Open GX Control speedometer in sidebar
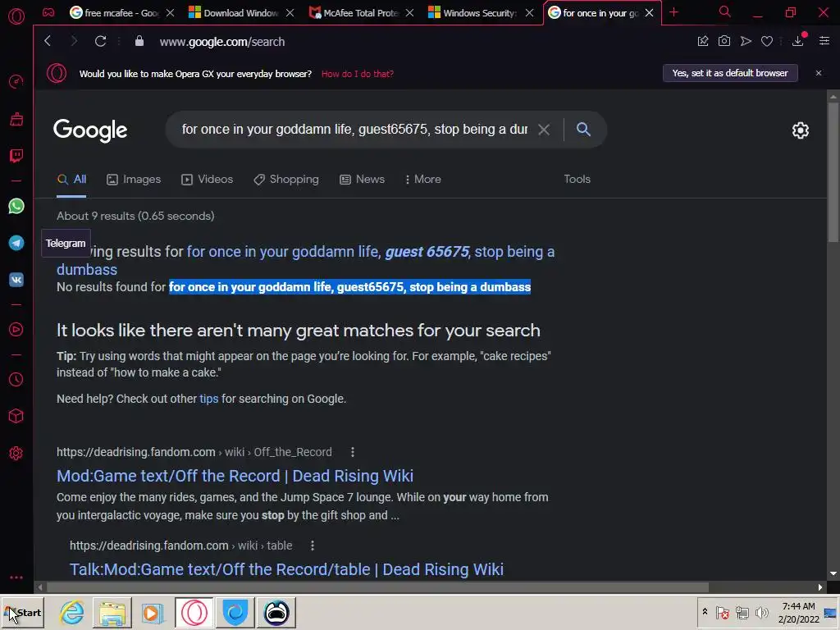This screenshot has height=630, width=840. 16,82
